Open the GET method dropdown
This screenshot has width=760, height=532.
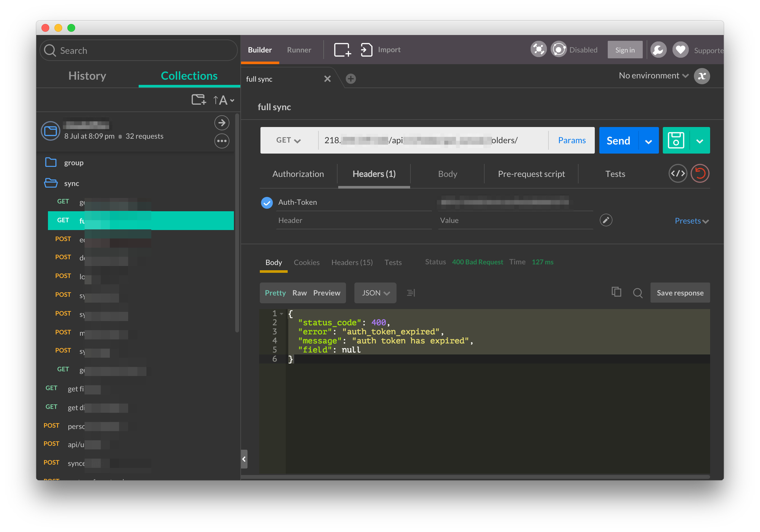point(288,140)
